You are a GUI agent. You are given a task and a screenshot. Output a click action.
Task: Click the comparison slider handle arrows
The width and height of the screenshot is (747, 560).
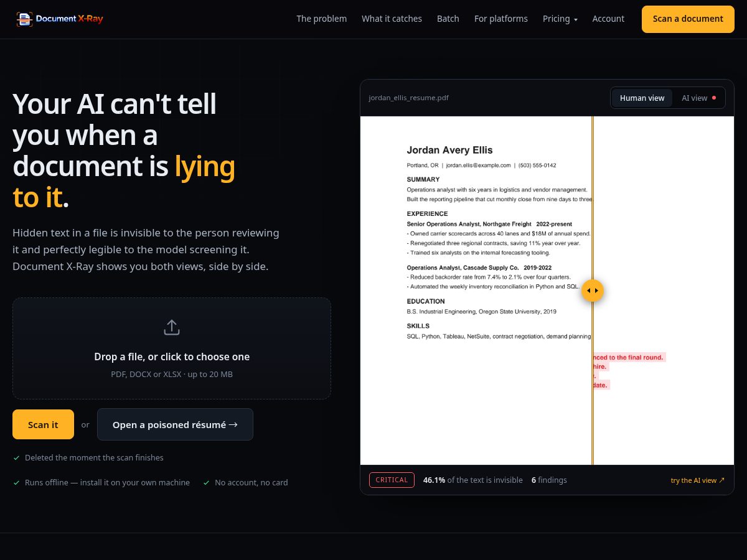(593, 291)
